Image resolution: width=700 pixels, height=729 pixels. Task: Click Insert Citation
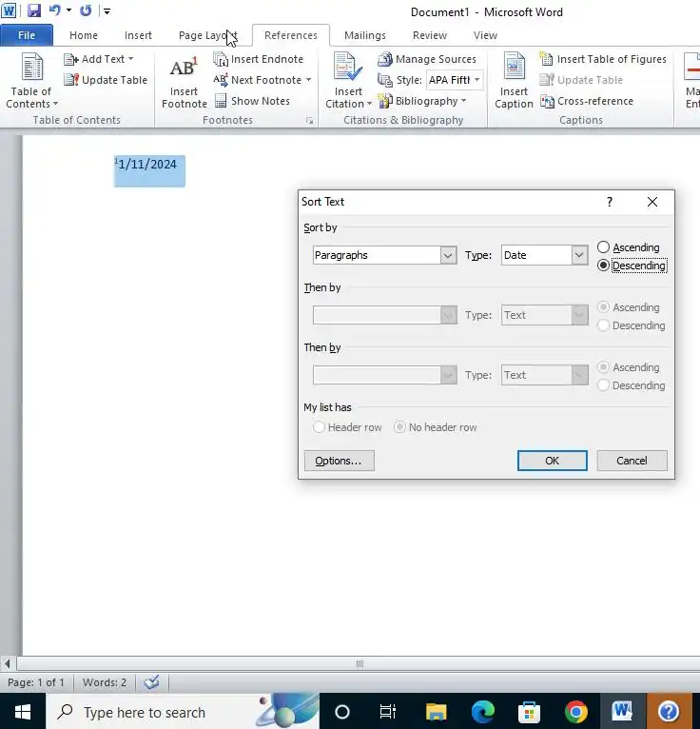coord(348,81)
